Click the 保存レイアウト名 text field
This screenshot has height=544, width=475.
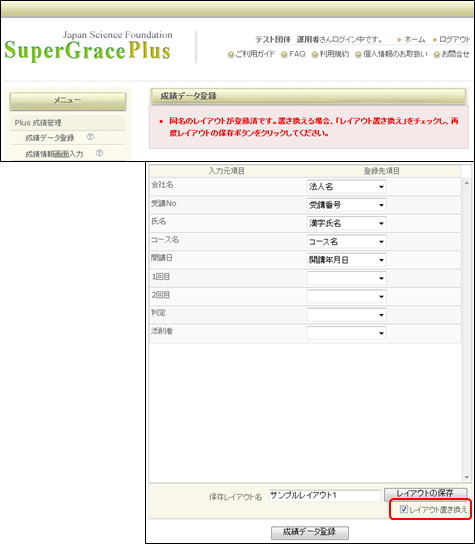click(x=325, y=495)
